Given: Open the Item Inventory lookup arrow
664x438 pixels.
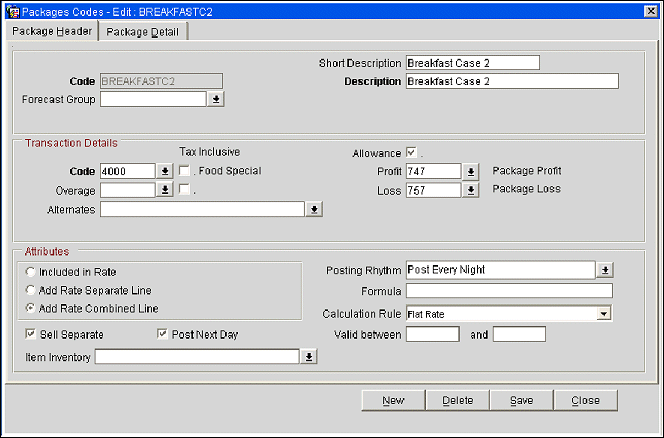Looking at the screenshot, I should 309,356.
